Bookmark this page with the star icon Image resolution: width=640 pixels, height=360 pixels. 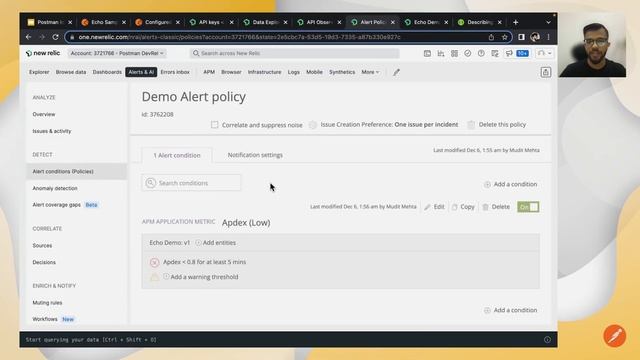tap(504, 37)
